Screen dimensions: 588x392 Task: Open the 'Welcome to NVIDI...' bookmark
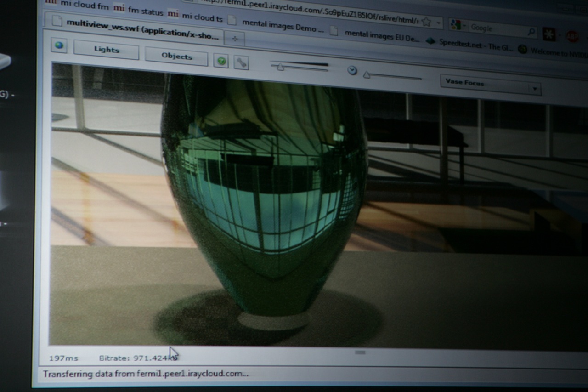click(553, 51)
